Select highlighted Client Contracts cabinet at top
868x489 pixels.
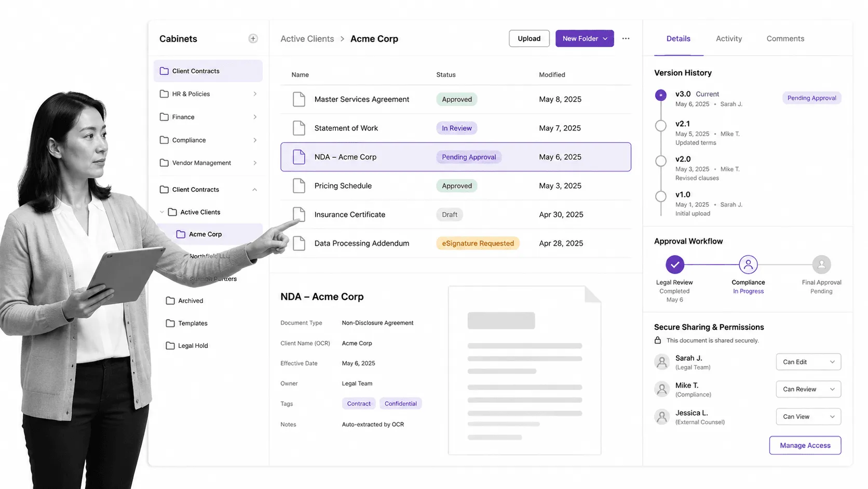tap(208, 71)
